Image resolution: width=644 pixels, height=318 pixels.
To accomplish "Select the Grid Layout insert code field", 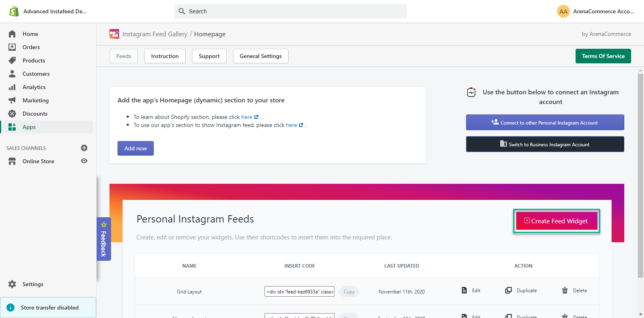I will click(x=299, y=291).
